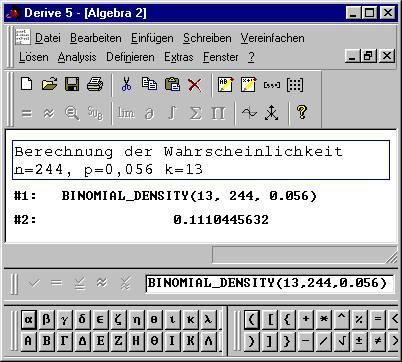Insert the uppercase Gamma symbol
Viewport: 402px width, 362px height.
point(64,341)
